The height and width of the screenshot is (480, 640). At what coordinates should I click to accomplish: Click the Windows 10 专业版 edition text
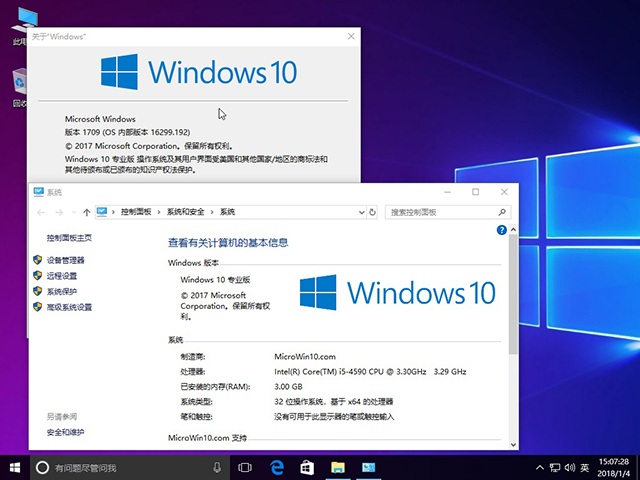215,280
